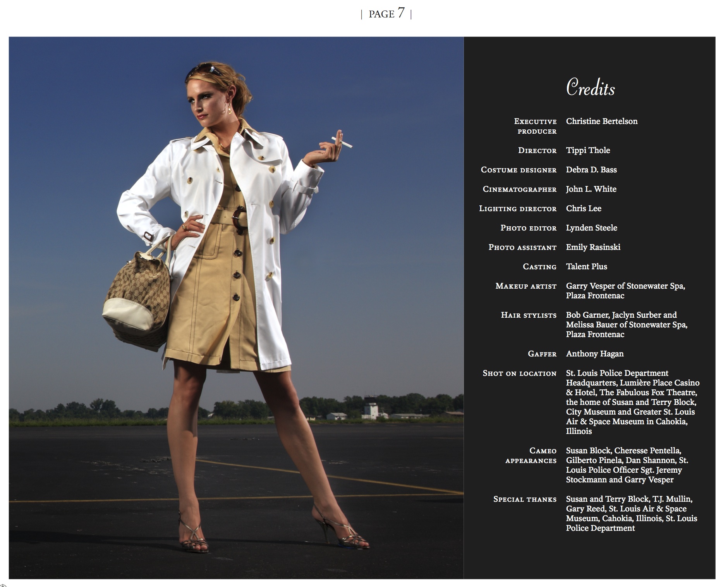Click the Lighting Director label
Screen dimensions: 728x587
[x=517, y=209]
